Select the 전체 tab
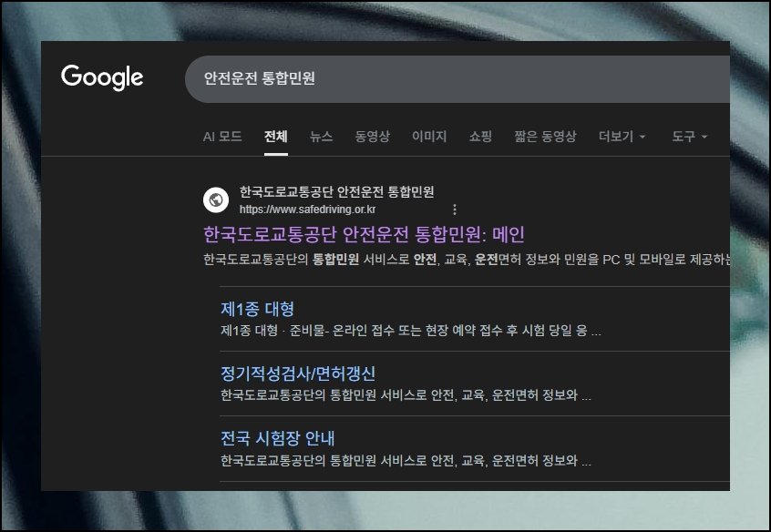This screenshot has height=532, width=771. click(276, 137)
